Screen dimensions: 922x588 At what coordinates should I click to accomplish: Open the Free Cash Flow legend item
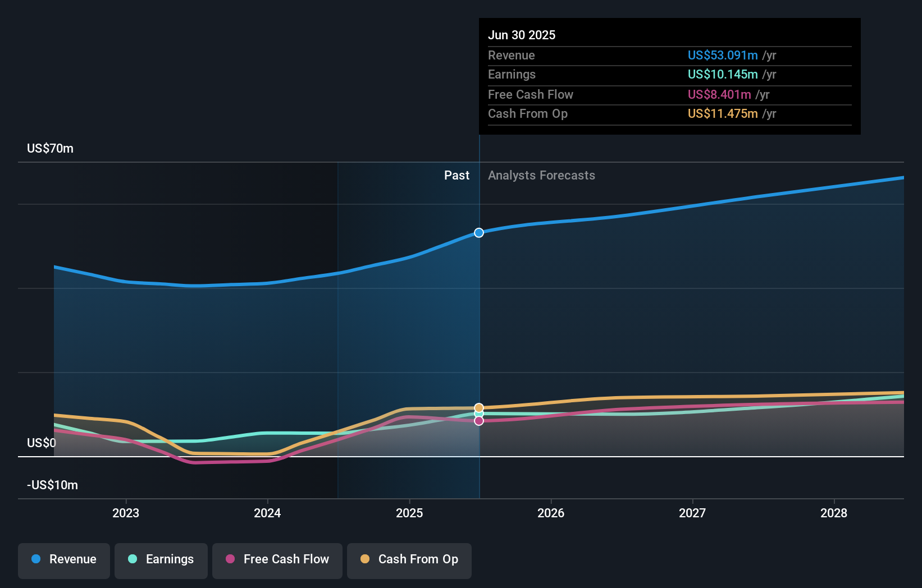pyautogui.click(x=277, y=559)
